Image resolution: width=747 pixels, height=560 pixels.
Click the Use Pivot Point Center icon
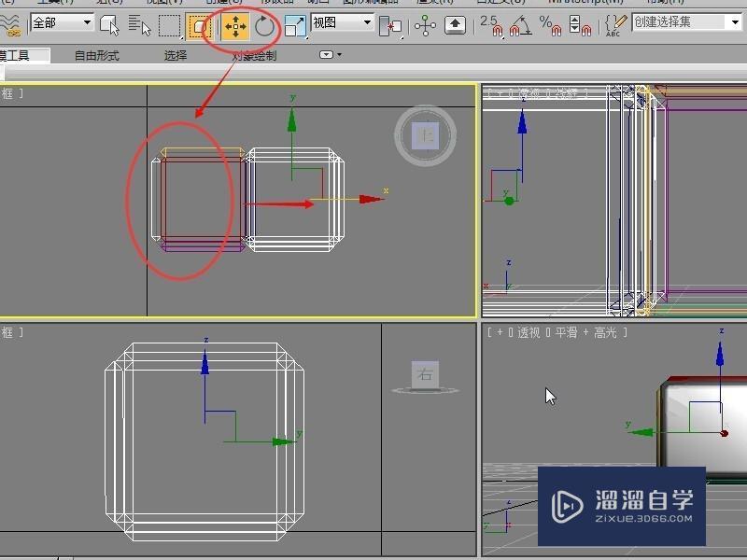coord(389,26)
